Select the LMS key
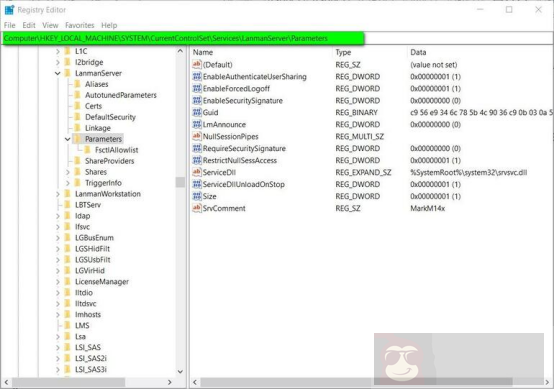 click(82, 325)
